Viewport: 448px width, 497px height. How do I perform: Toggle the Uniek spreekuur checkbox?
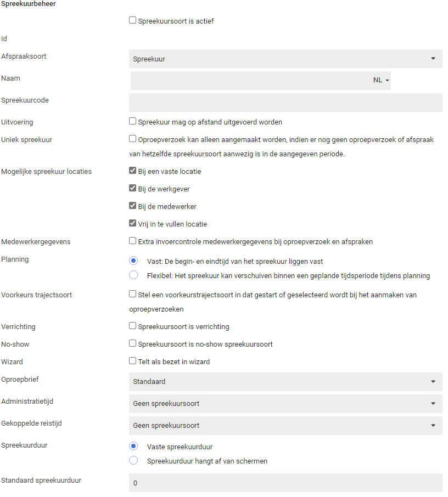pyautogui.click(x=132, y=139)
